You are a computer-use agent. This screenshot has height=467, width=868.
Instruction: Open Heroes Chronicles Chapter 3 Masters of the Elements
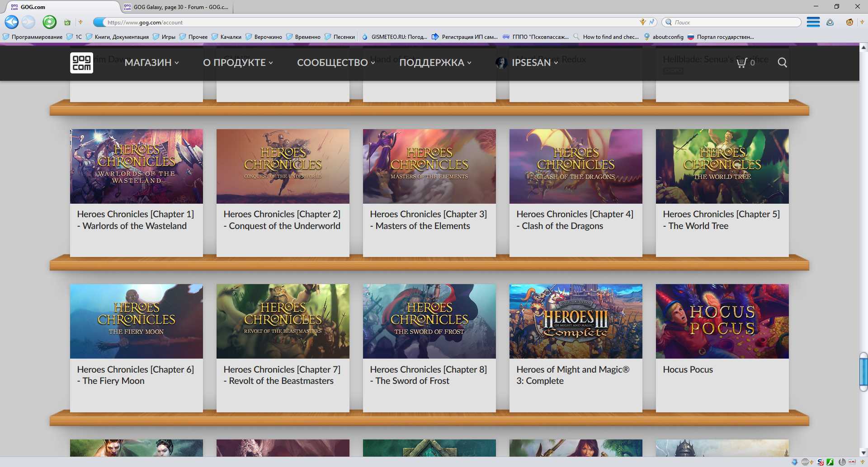[x=429, y=193]
